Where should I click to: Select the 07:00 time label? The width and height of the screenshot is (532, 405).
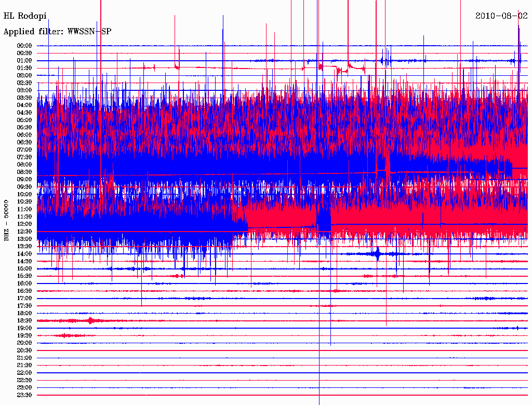pos(24,150)
